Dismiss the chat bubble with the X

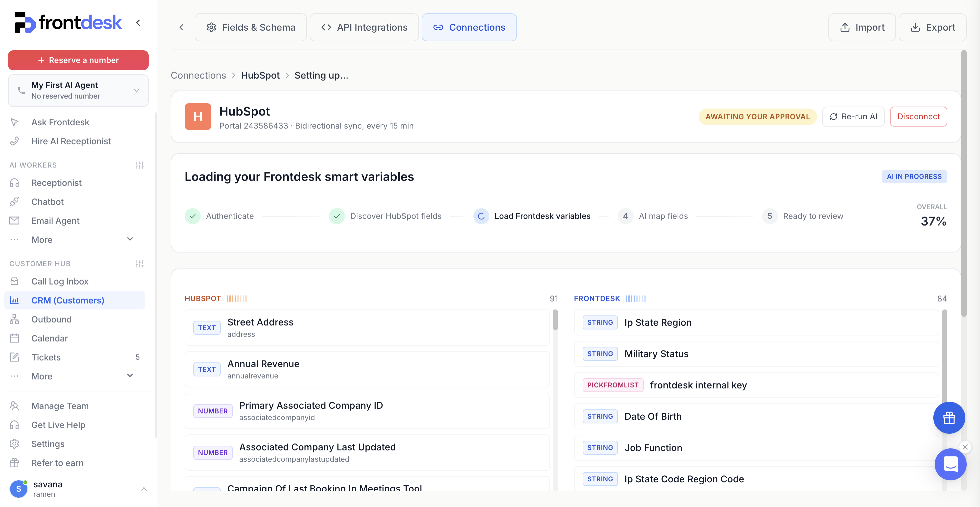click(x=965, y=447)
